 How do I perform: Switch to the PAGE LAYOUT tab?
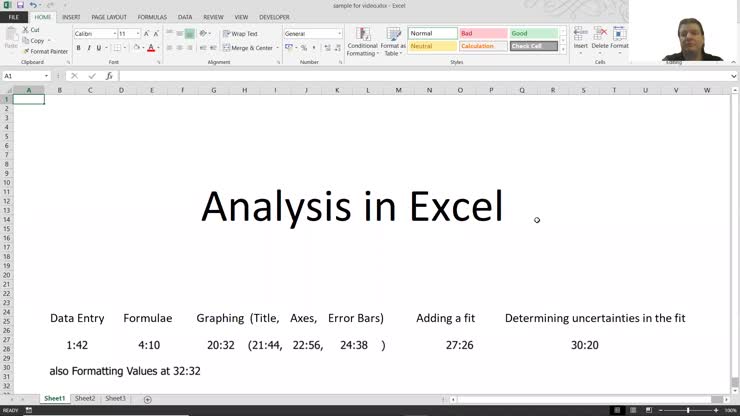tap(109, 17)
